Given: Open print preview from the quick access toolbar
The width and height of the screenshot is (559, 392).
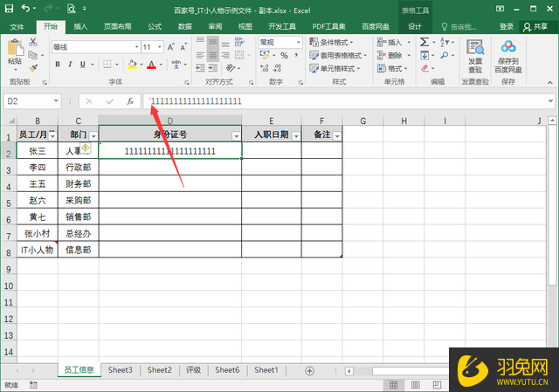Looking at the screenshot, I should coord(72,8).
